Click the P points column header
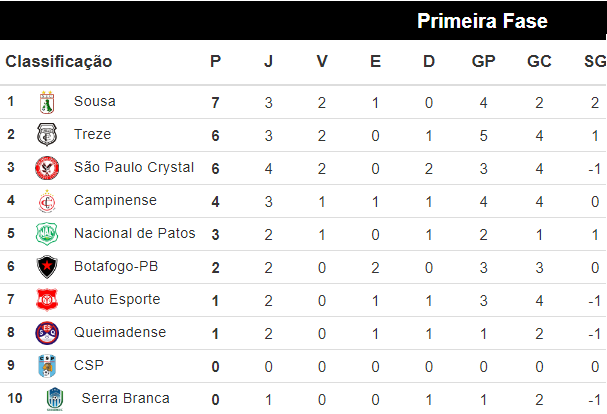The image size is (607, 414). point(215,62)
